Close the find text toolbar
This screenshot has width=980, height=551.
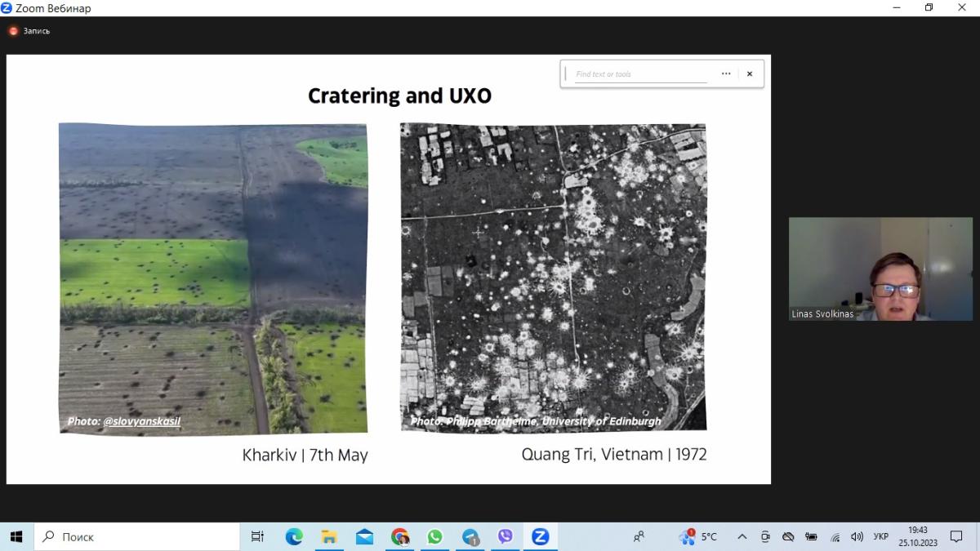(750, 73)
